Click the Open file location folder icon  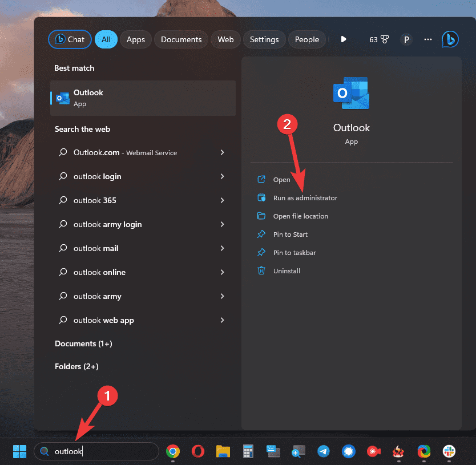pos(261,216)
